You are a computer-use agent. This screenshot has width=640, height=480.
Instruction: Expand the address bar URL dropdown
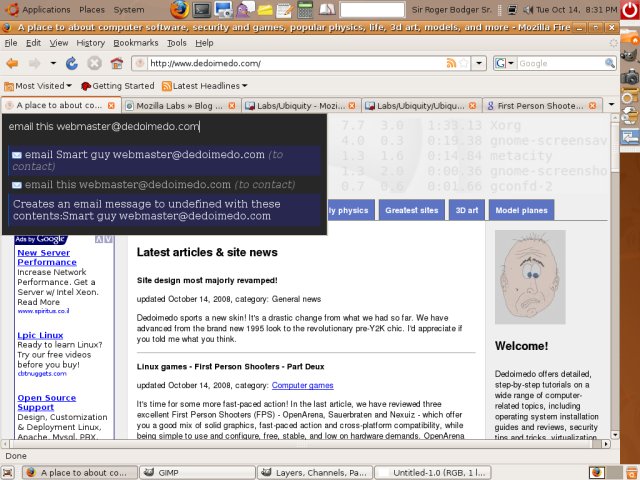click(x=479, y=63)
